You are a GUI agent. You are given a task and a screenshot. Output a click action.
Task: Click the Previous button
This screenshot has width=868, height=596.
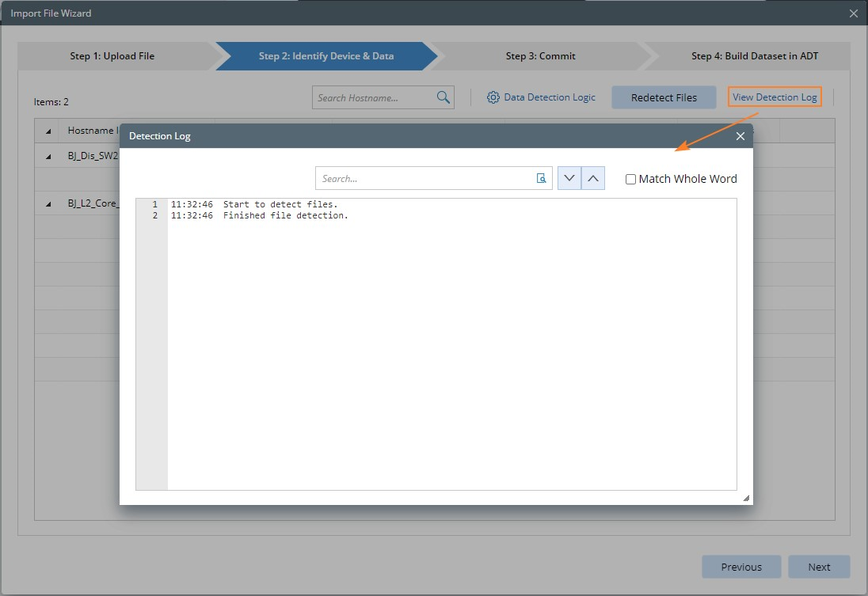click(741, 567)
